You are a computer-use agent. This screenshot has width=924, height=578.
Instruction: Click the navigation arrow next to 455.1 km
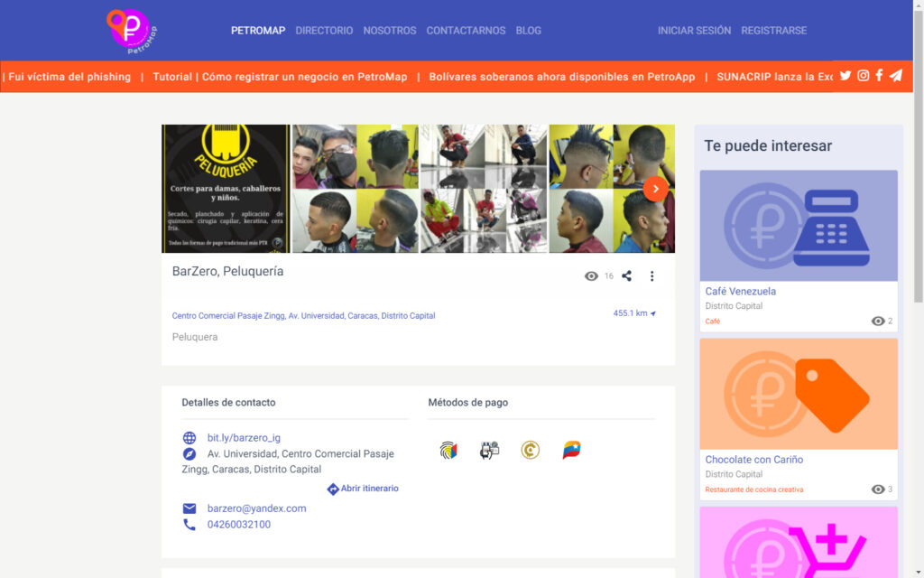coord(653,313)
